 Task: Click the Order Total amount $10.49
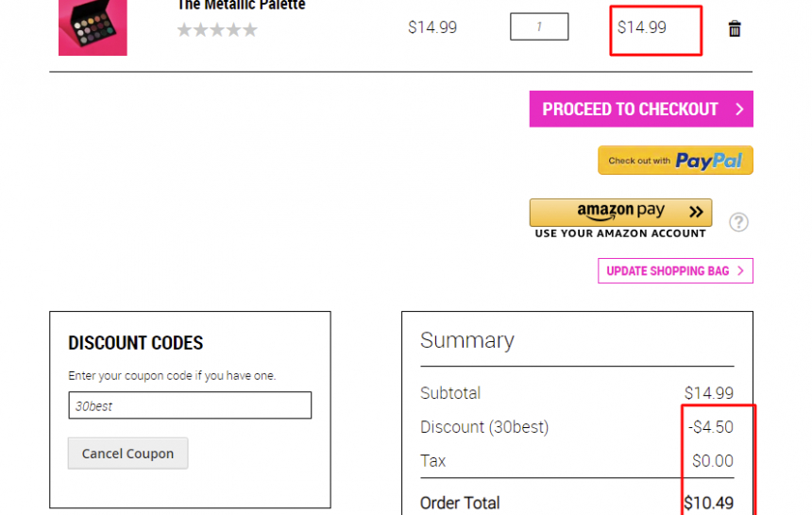[708, 503]
